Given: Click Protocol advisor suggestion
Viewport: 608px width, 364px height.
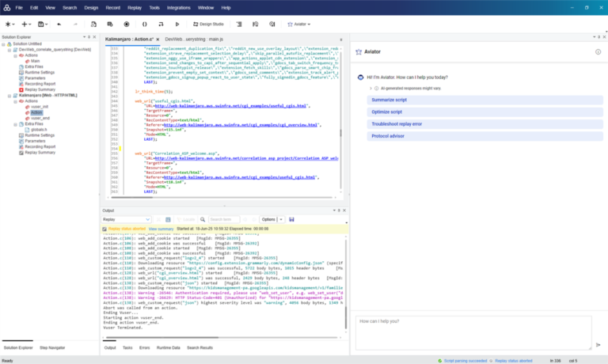Looking at the screenshot, I should [484, 136].
